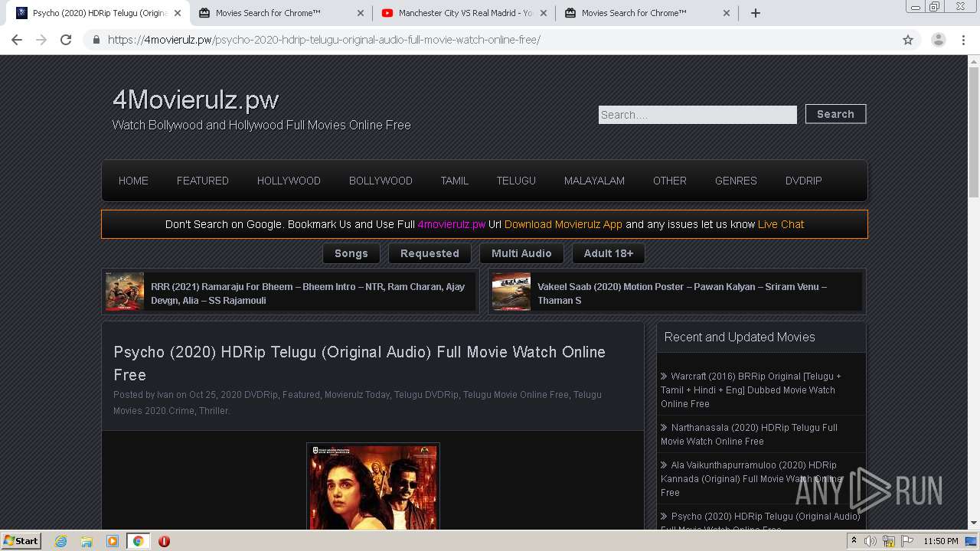Open author Ivan link
The width and height of the screenshot is (980, 551).
point(165,395)
